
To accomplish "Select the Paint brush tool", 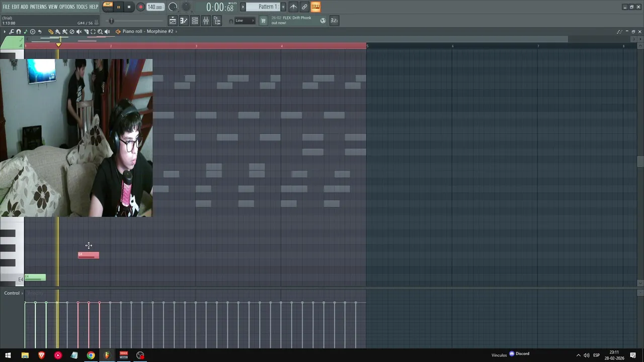I will pyautogui.click(x=58, y=32).
